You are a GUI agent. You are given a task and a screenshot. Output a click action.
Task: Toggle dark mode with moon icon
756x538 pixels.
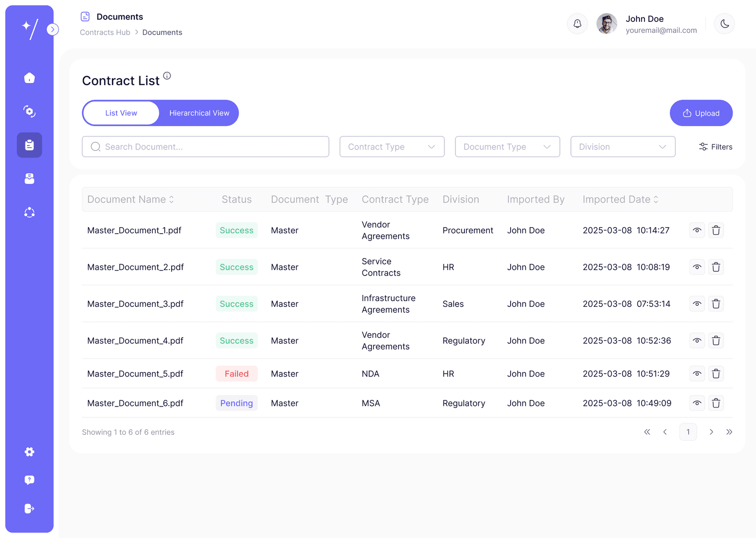(x=725, y=23)
